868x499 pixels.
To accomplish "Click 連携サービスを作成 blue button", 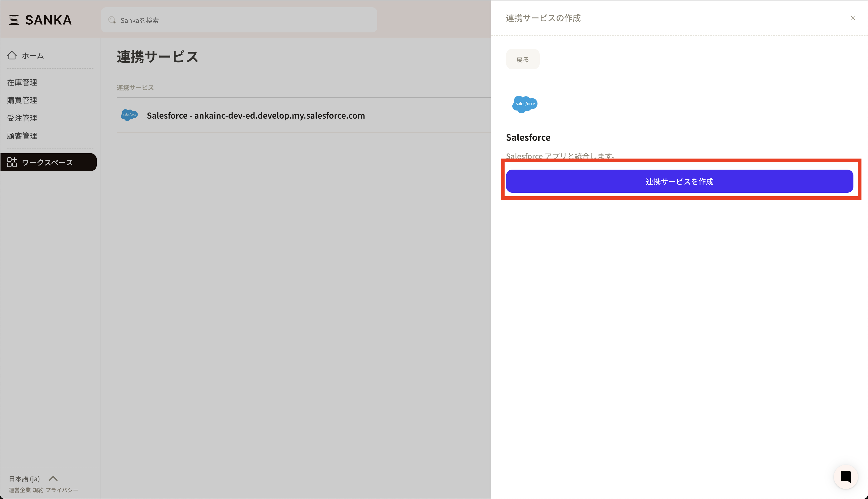I will coord(679,181).
